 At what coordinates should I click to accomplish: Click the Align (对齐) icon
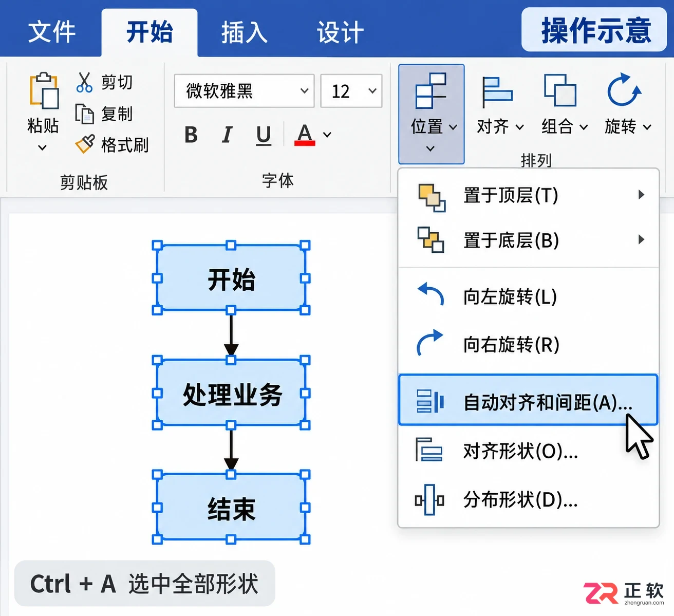pyautogui.click(x=496, y=91)
